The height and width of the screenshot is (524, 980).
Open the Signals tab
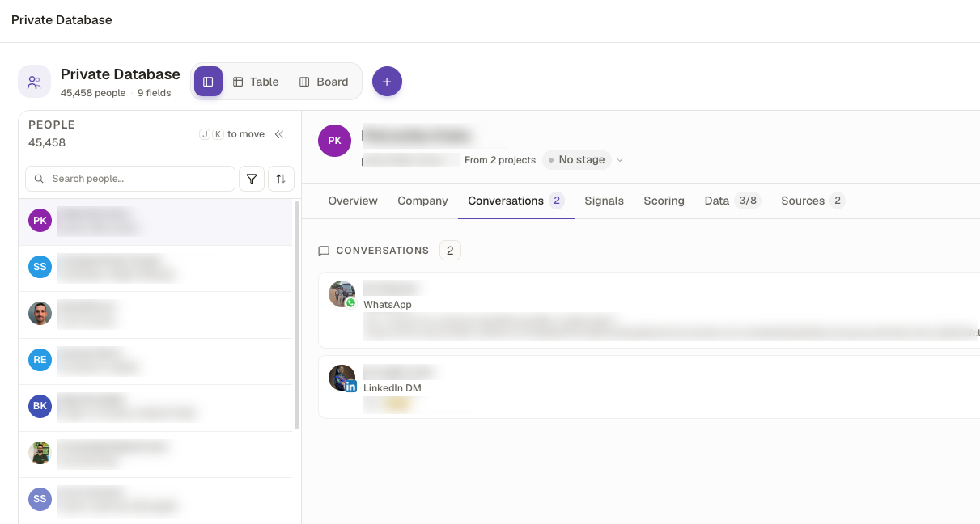(x=604, y=201)
